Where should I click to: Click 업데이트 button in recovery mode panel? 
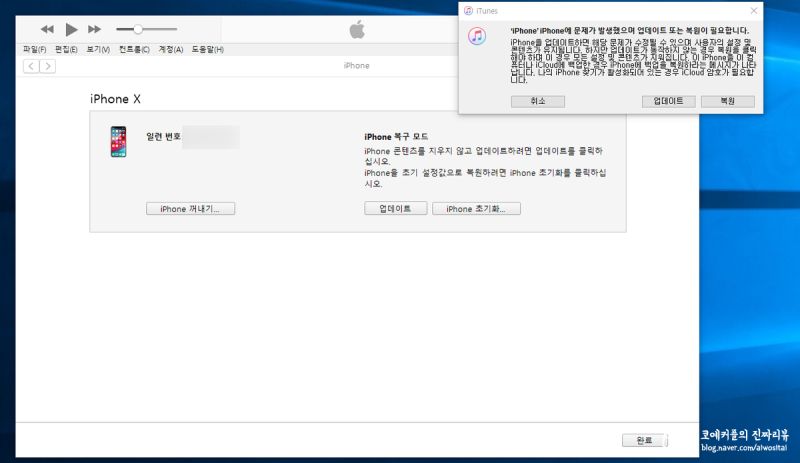395,208
